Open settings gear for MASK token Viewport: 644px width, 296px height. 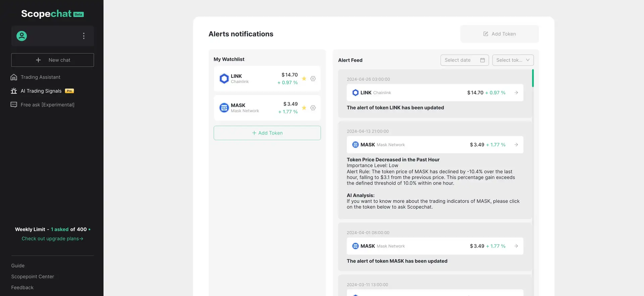click(x=313, y=108)
